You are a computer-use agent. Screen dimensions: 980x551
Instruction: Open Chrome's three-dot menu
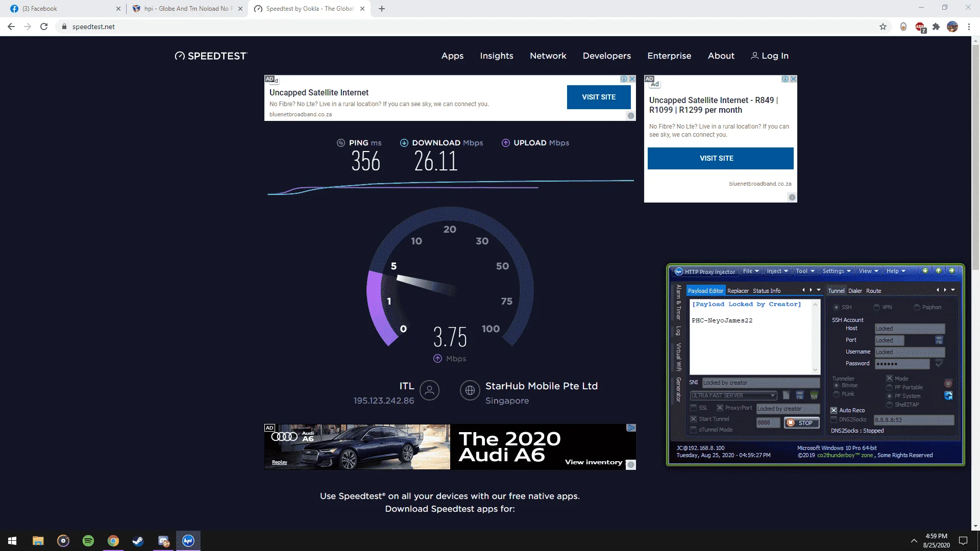[969, 27]
